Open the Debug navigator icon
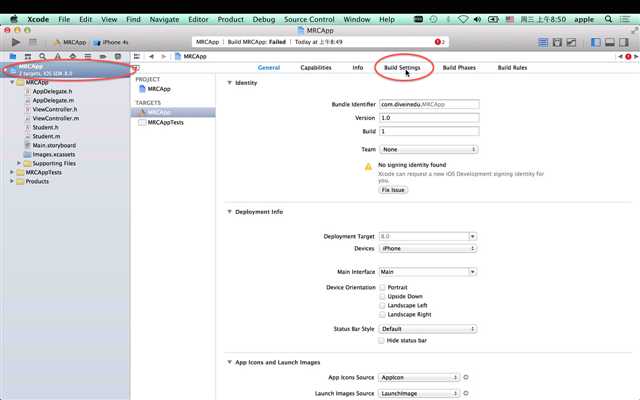Viewport: 640px width, 400px height. pos(88,56)
